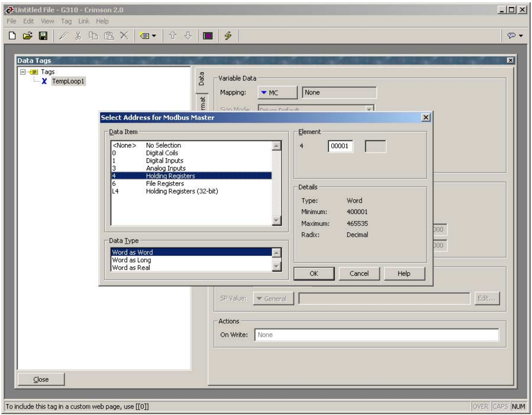Select the Word as Real data type
This screenshot has width=532, height=415.
tap(191, 267)
